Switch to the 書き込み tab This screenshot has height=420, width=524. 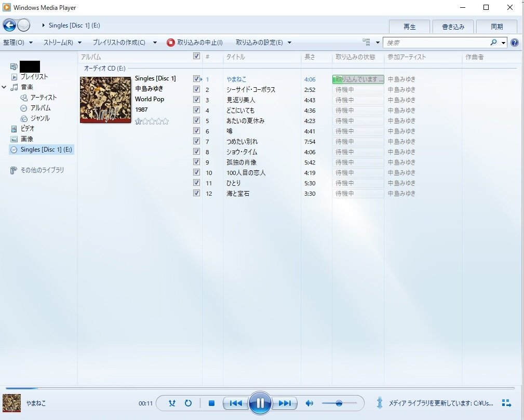click(453, 26)
